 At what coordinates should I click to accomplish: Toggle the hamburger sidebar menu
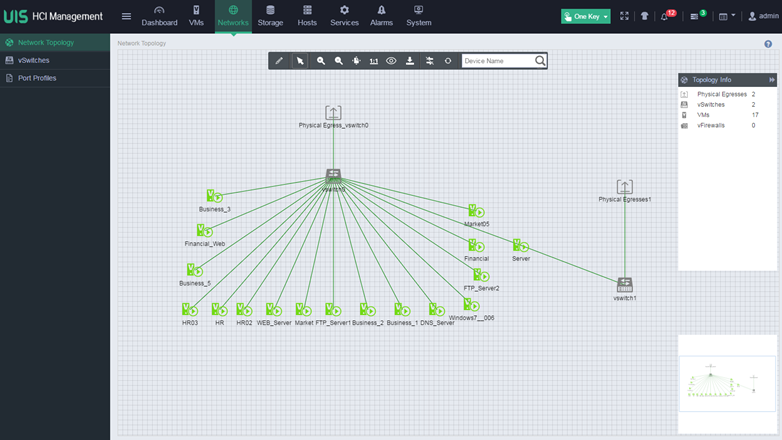click(126, 16)
